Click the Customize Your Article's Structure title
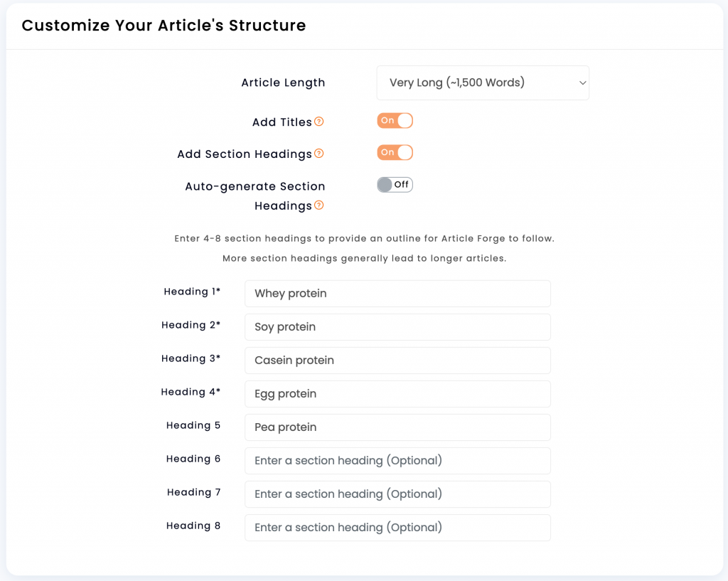Screen dimensions: 728x581 pos(164,26)
